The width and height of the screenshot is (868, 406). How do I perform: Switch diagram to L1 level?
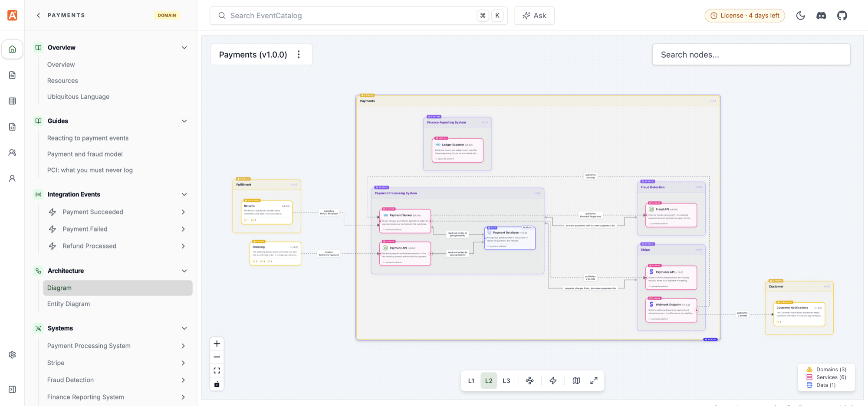pos(471,381)
